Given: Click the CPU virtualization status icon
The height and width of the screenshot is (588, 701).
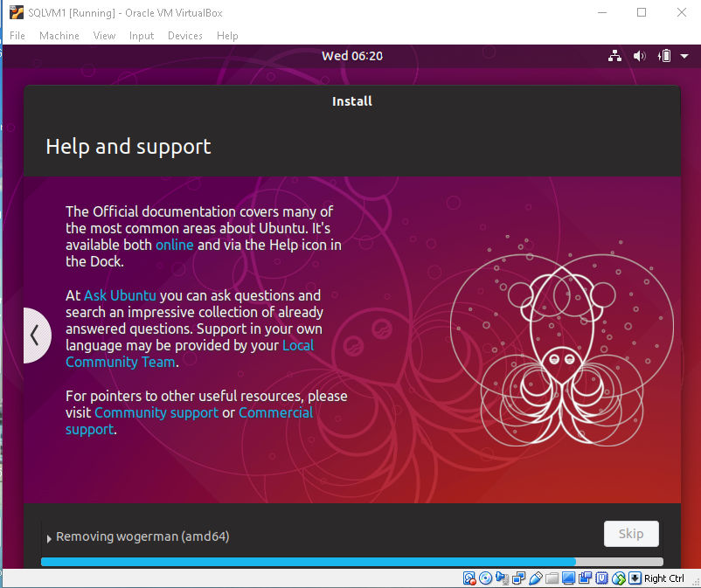Looking at the screenshot, I should pyautogui.click(x=601, y=578).
